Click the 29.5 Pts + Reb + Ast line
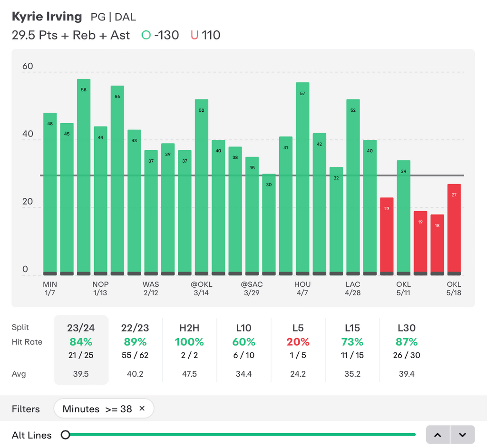 coord(71,35)
